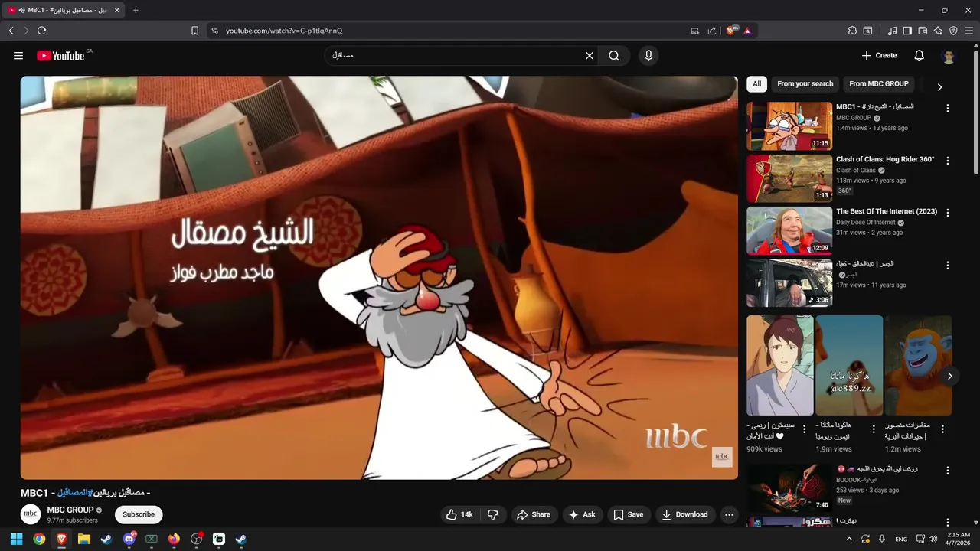Open Chrome from the taskbar

pyautogui.click(x=39, y=539)
